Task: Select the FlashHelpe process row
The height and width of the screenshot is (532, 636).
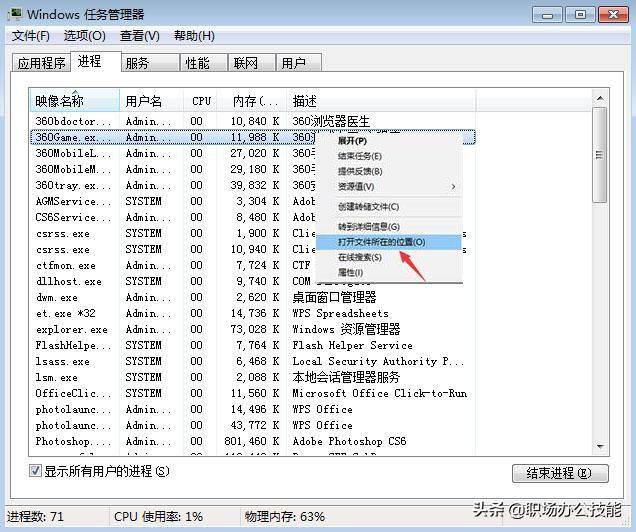Action: 253,345
